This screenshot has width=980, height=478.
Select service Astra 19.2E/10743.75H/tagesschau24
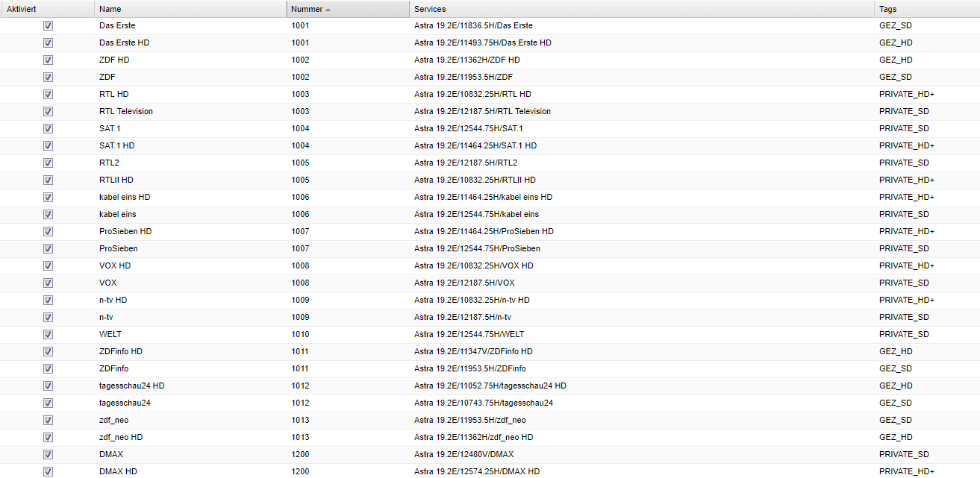coord(484,403)
